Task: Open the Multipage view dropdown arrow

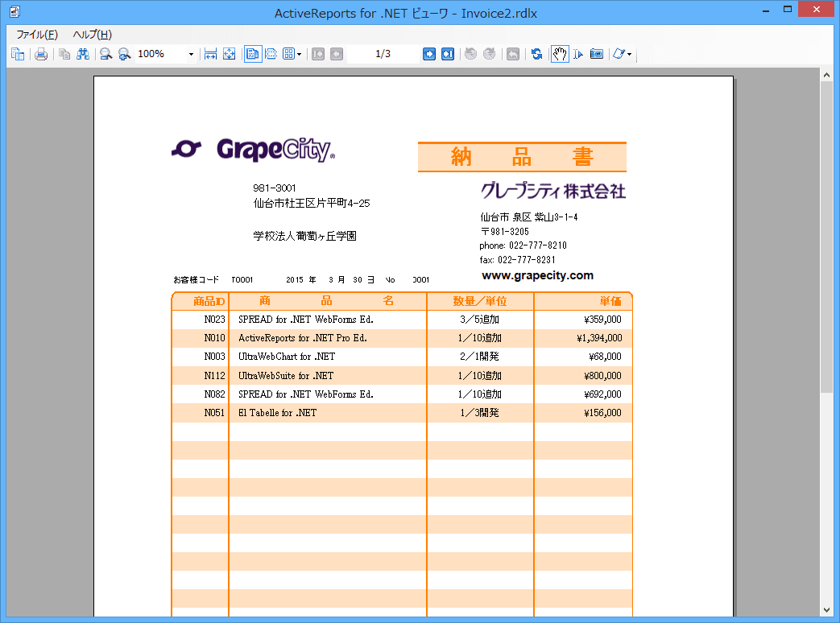Action: (299, 54)
